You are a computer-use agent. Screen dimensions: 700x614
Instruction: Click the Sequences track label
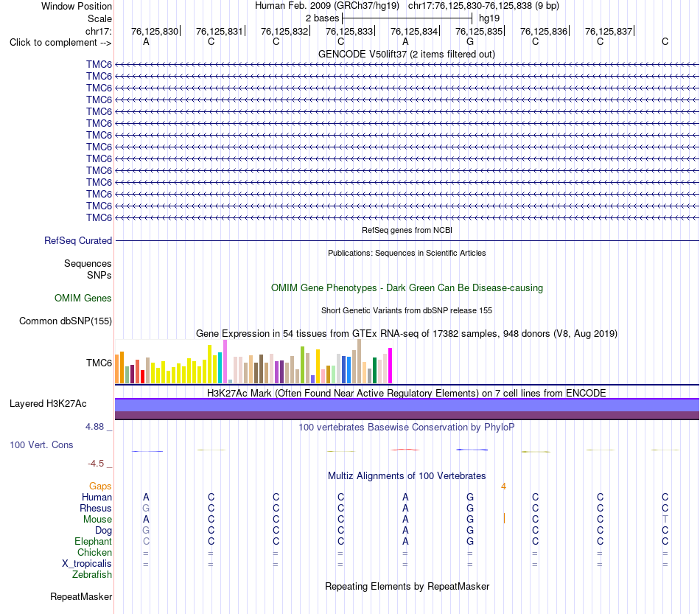[88, 263]
